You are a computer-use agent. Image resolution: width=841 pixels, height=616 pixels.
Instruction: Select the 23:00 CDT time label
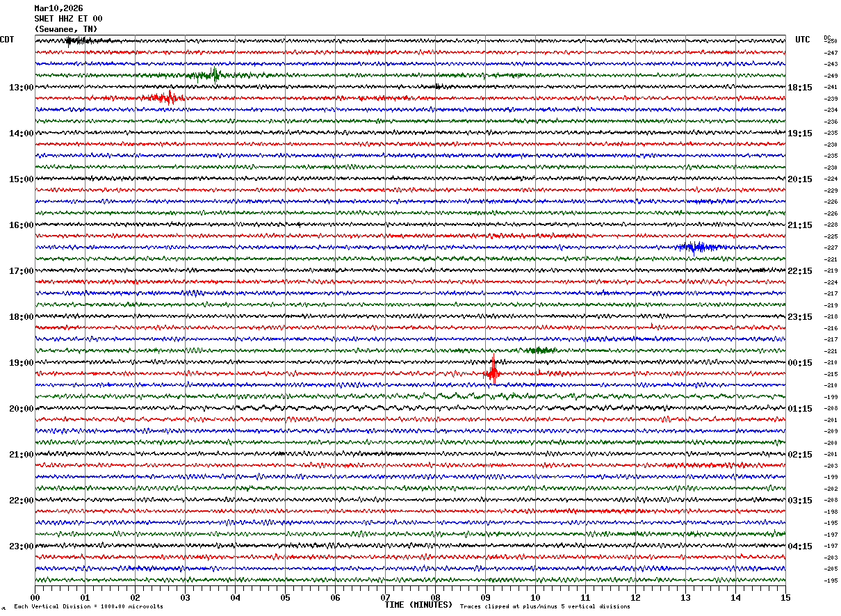click(x=21, y=546)
